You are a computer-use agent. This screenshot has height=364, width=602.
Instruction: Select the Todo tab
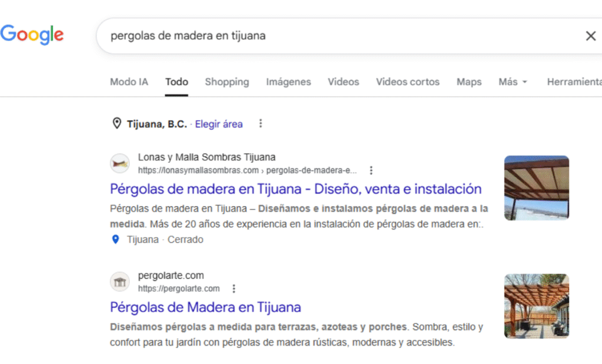[176, 82]
